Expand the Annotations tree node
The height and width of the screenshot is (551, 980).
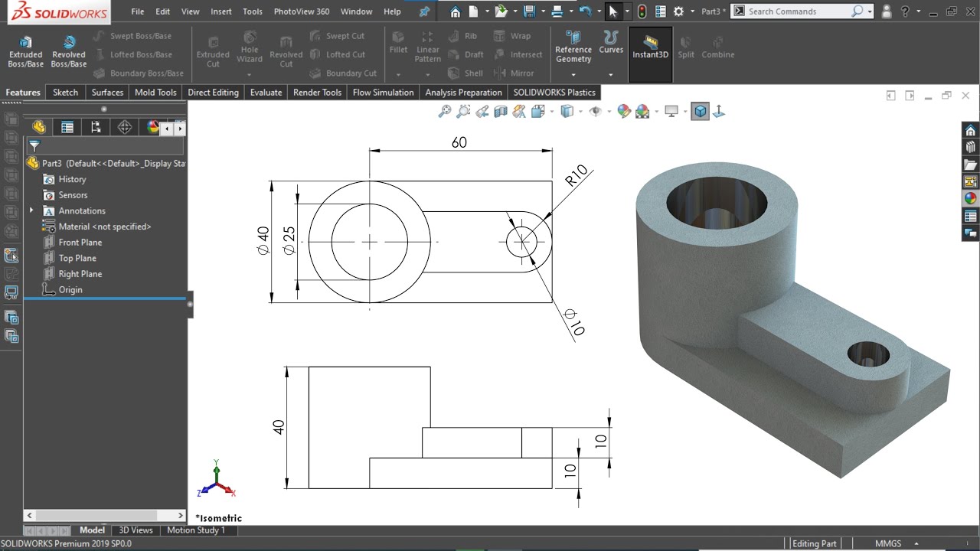click(31, 210)
